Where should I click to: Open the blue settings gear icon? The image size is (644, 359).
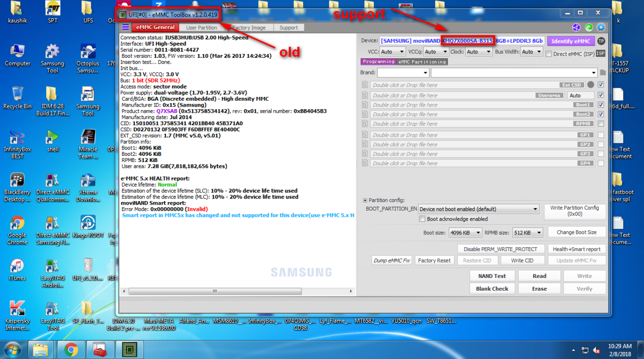[x=601, y=27]
